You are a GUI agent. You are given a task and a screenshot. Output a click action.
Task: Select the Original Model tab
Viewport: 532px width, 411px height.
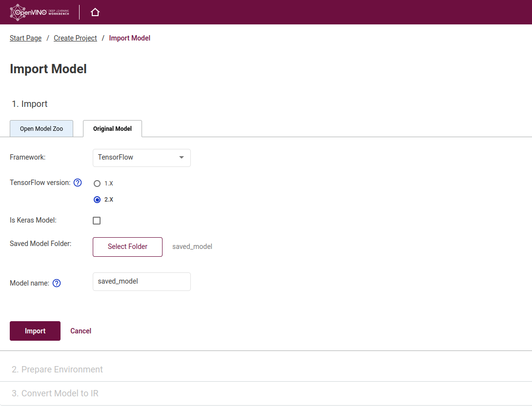(112, 129)
